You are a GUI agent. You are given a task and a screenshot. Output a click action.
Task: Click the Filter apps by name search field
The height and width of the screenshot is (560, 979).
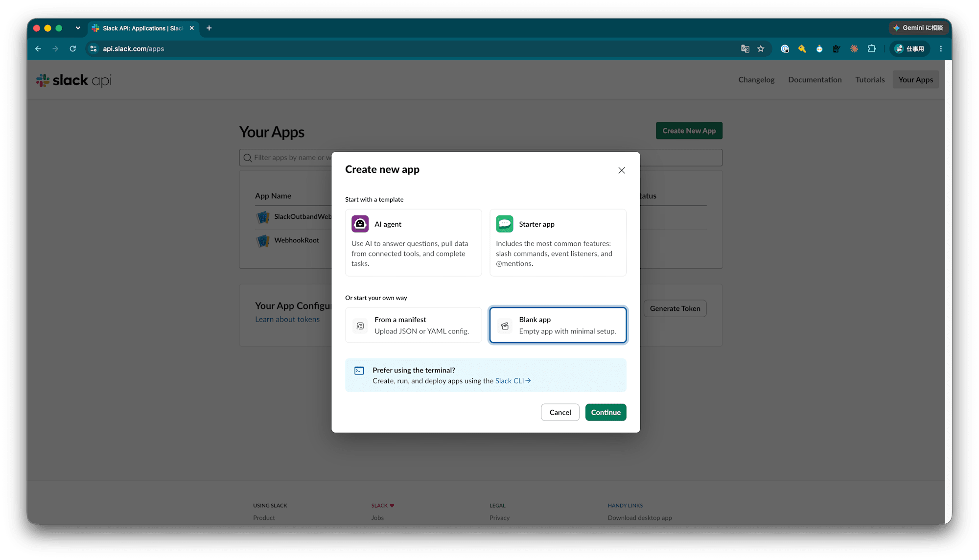(481, 158)
